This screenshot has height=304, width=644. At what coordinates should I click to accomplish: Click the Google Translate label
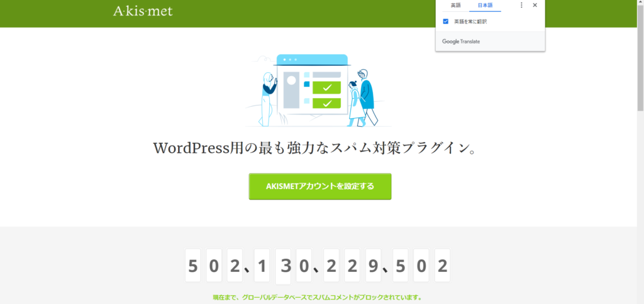461,41
